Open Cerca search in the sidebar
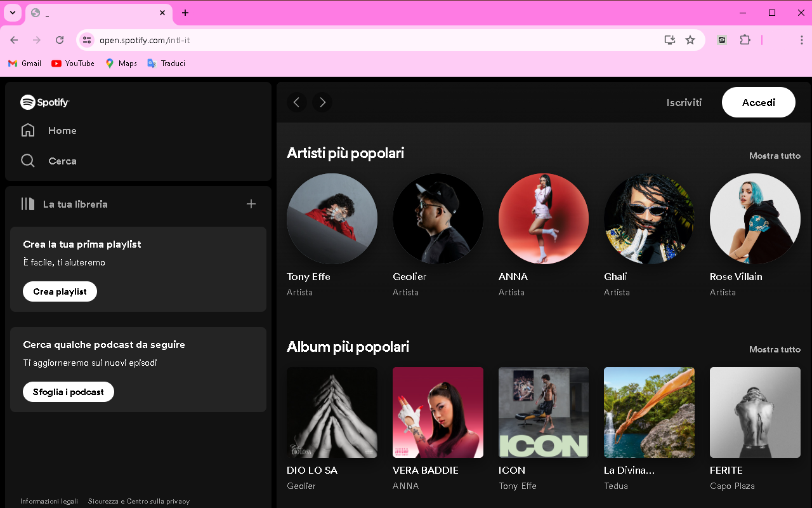 coord(49,161)
